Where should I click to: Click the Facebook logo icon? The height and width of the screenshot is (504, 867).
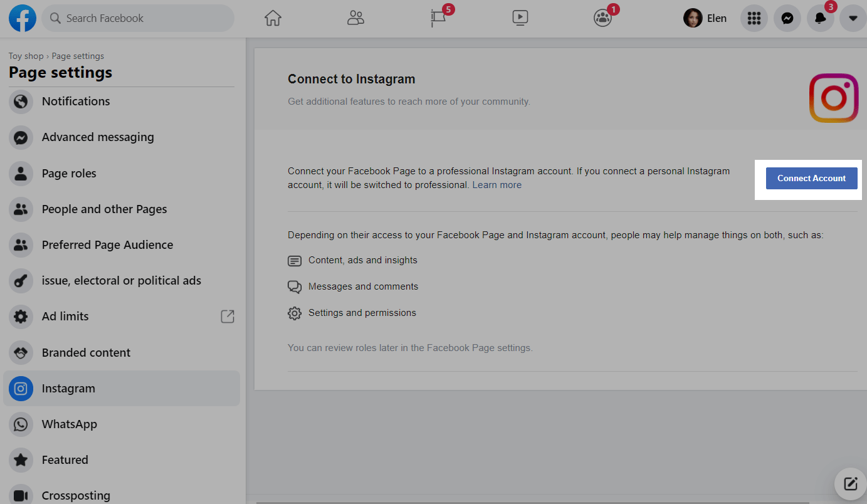click(22, 18)
